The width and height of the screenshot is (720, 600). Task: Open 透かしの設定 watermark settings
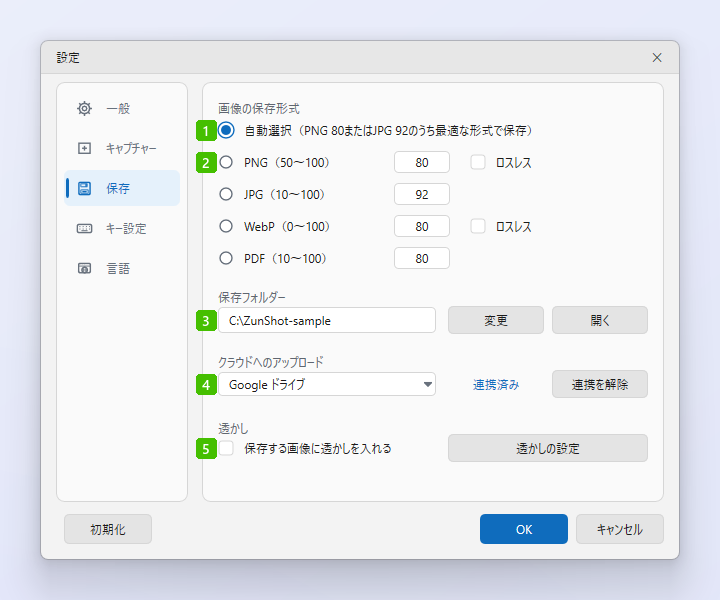pyautogui.click(x=548, y=448)
